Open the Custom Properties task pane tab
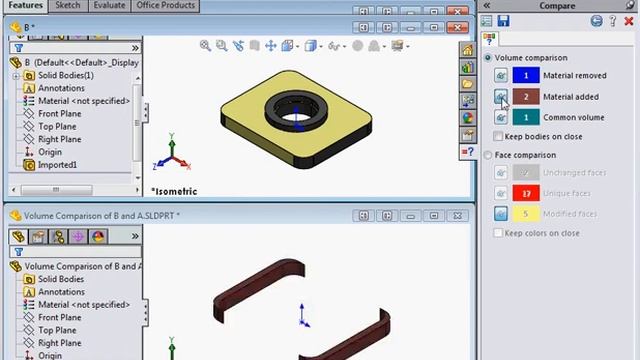 [x=467, y=135]
